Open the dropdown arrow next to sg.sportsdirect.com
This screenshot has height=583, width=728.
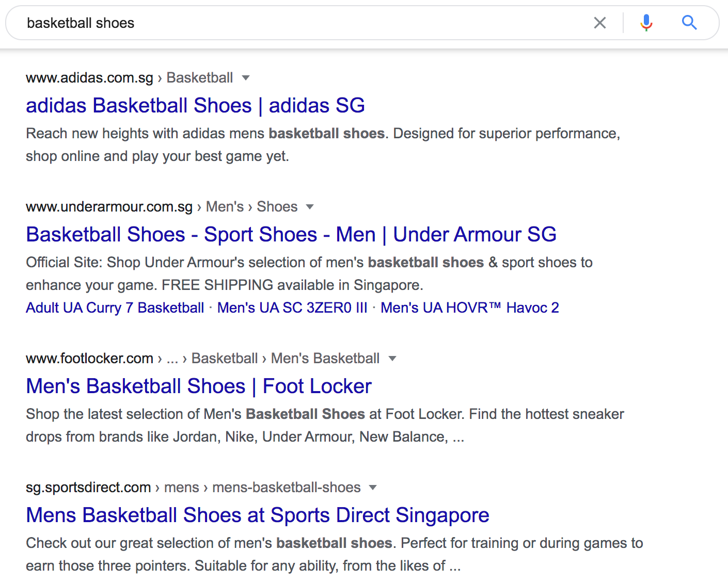click(x=373, y=488)
